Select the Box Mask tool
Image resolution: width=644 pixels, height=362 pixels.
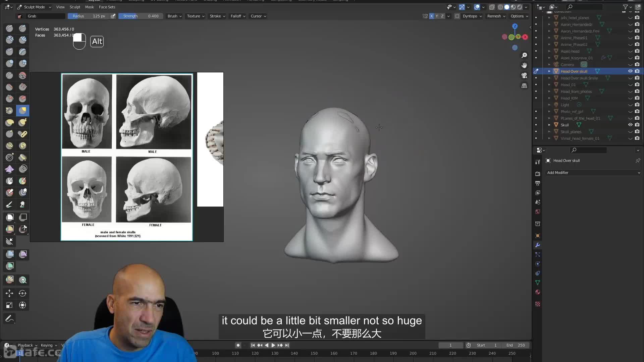click(x=10, y=217)
